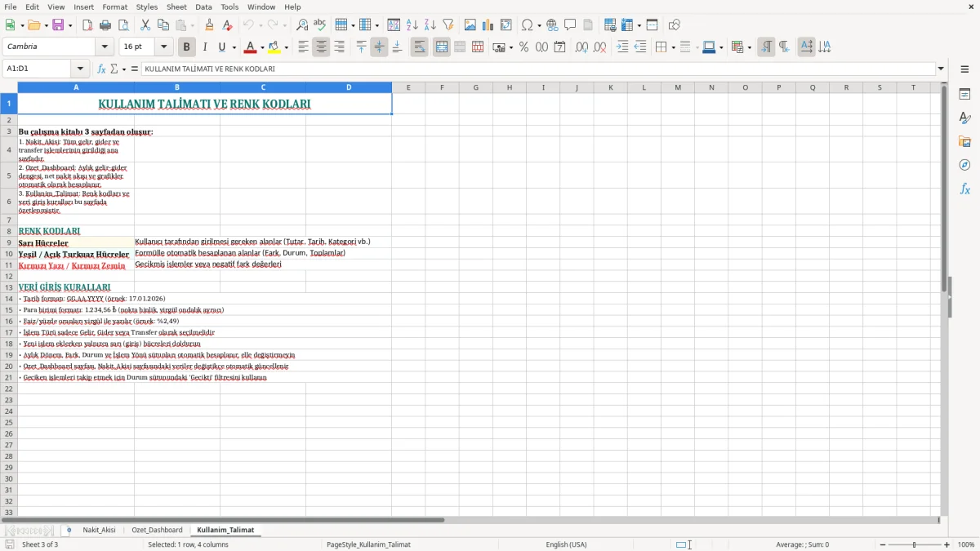The image size is (980, 551).
Task: Save the document via Save icon
Action: point(58,25)
